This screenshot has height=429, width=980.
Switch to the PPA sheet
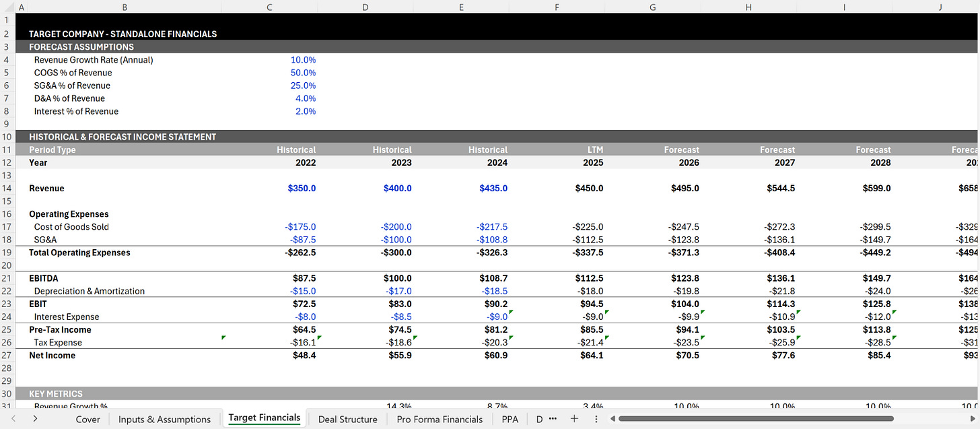pos(510,419)
